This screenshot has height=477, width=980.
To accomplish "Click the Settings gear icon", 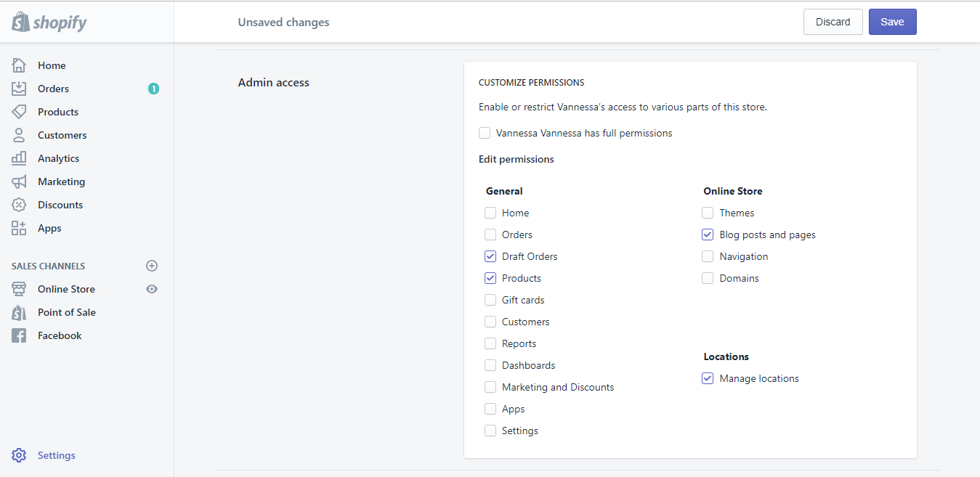I will 19,455.
